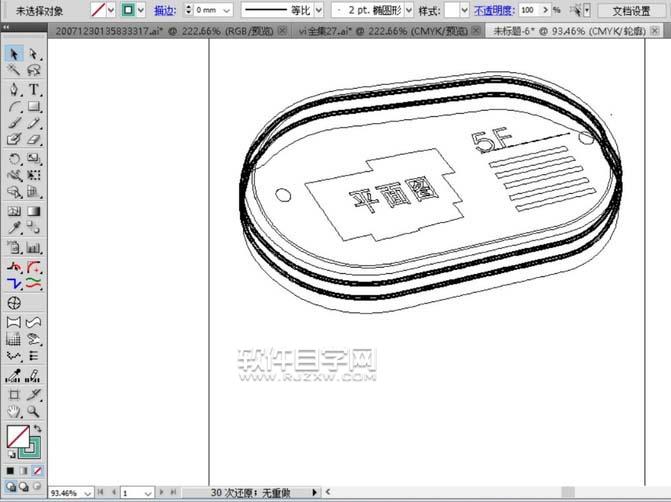
Task: Collapse the tools panel with double arrows
Action: 6,27
